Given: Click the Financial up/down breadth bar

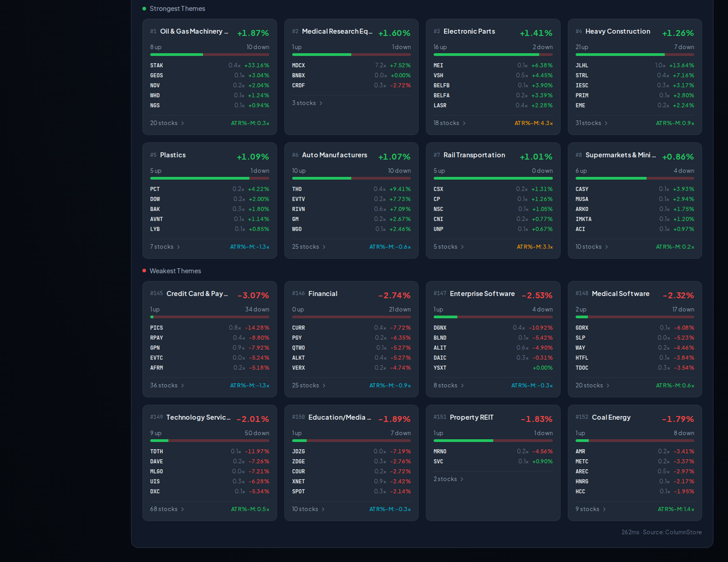Looking at the screenshot, I should pos(351,317).
